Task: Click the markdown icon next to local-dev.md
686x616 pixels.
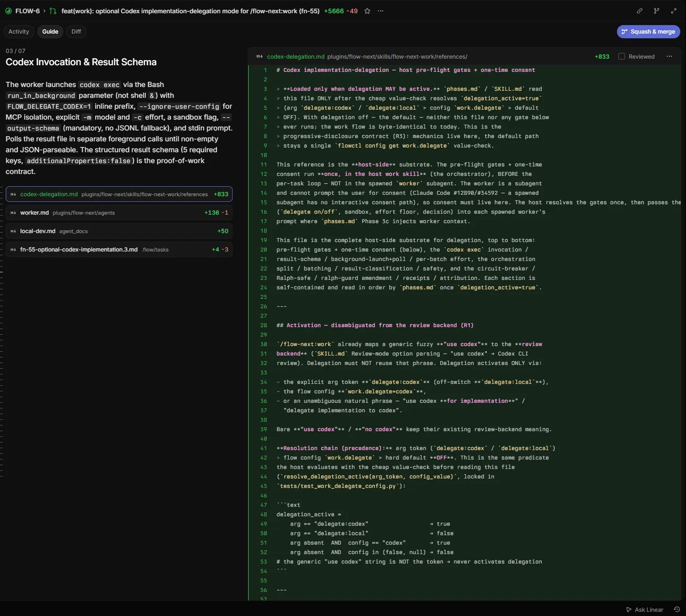Action: click(x=13, y=231)
